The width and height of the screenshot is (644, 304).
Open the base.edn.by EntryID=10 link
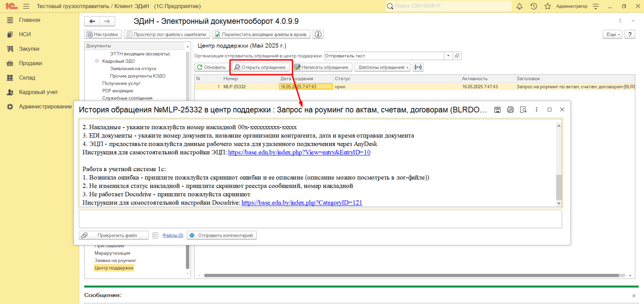[x=299, y=153]
